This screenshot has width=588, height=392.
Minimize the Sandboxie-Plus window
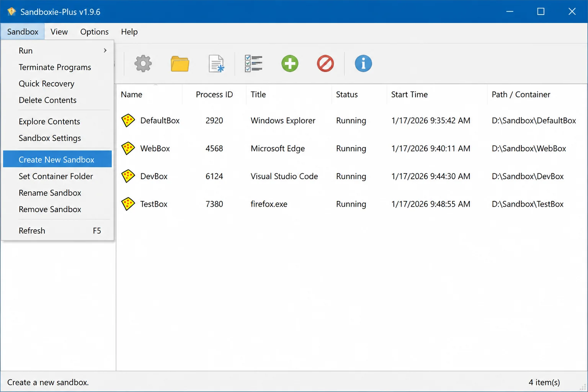click(x=510, y=11)
